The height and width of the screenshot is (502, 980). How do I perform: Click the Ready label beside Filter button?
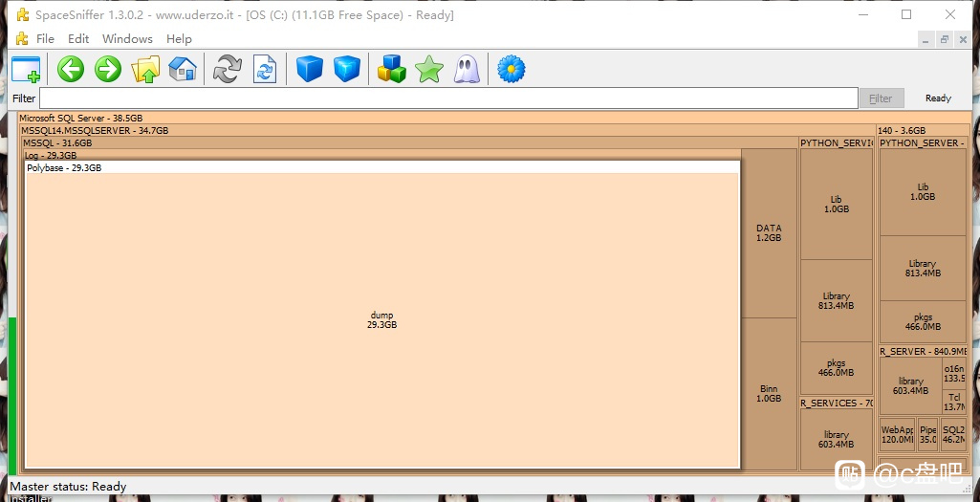[x=938, y=98]
